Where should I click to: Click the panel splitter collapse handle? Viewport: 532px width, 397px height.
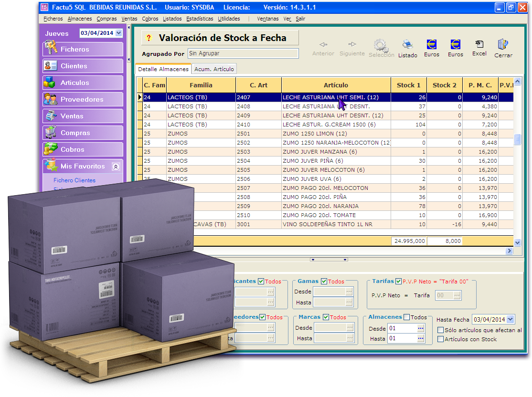329,260
